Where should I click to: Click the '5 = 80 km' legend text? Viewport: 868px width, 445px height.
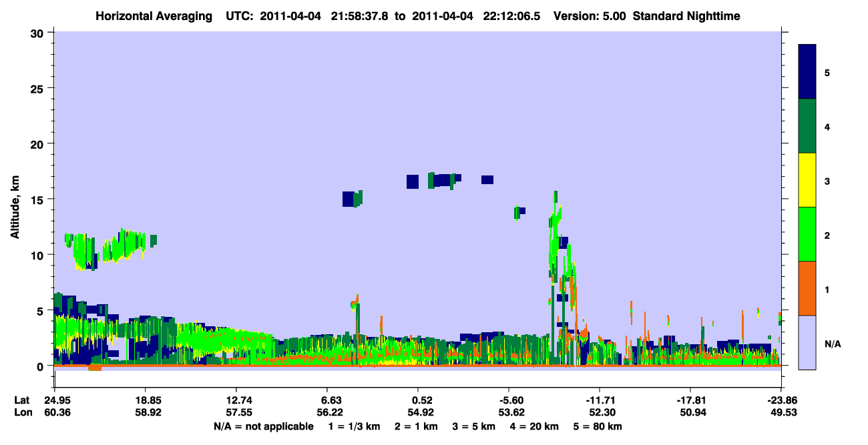(598, 426)
